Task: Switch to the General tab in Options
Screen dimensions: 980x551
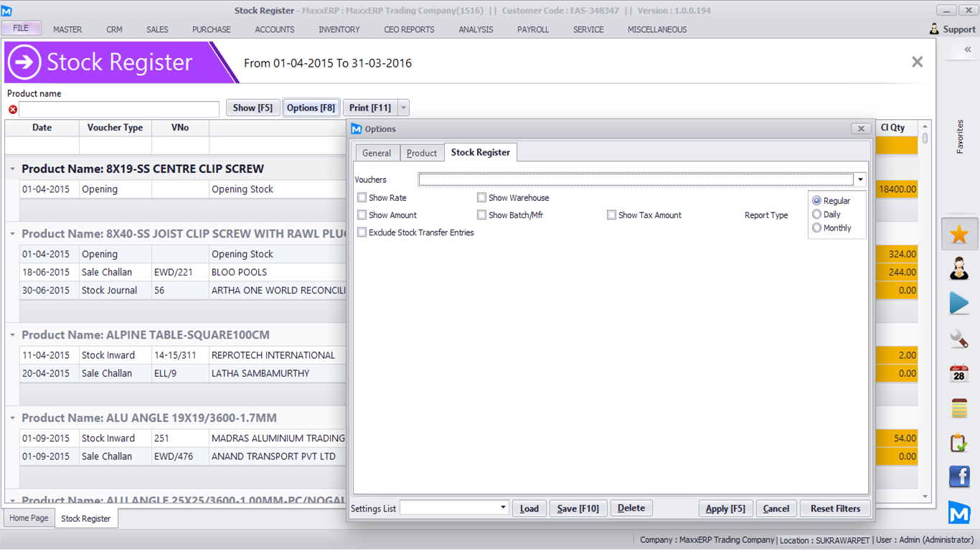Action: coord(377,153)
